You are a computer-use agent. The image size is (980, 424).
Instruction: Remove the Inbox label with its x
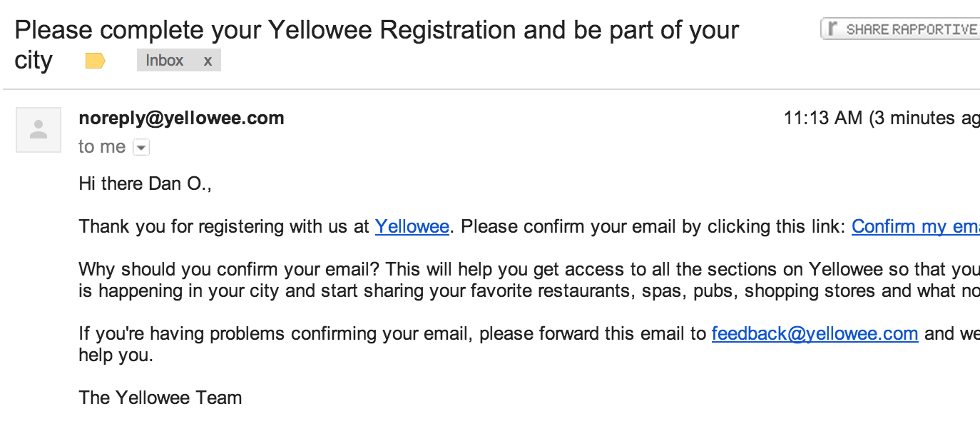click(x=208, y=61)
